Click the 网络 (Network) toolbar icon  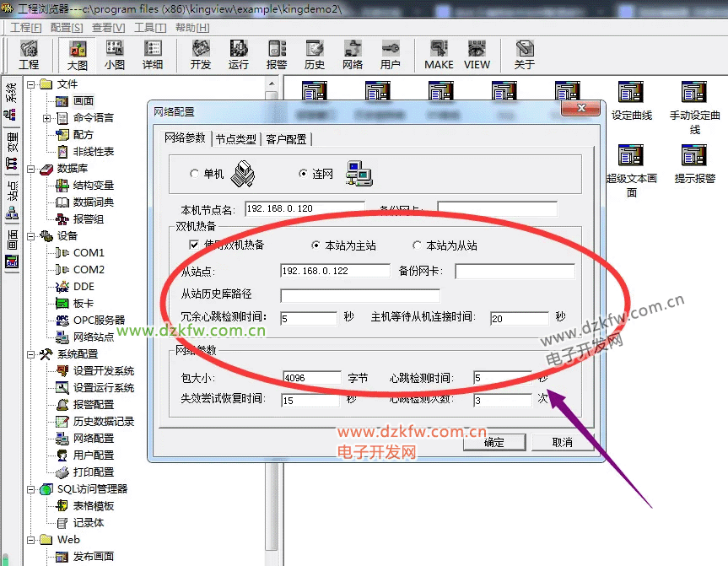(353, 55)
